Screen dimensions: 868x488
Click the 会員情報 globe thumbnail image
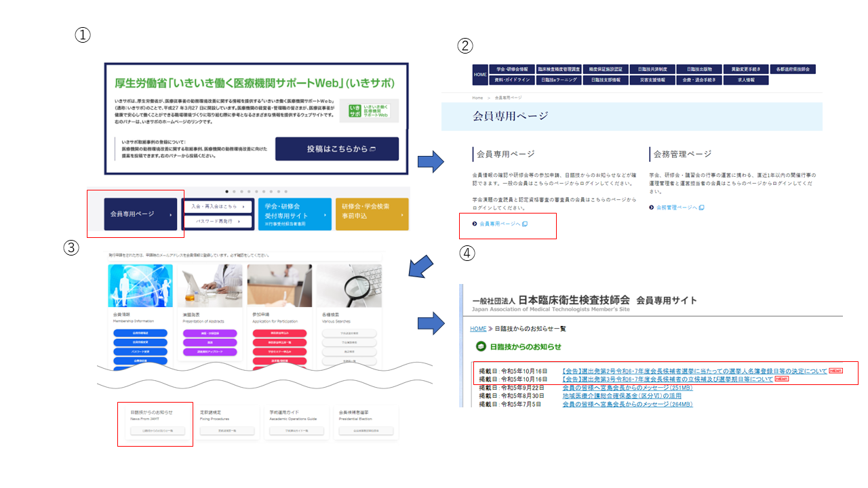(x=140, y=286)
